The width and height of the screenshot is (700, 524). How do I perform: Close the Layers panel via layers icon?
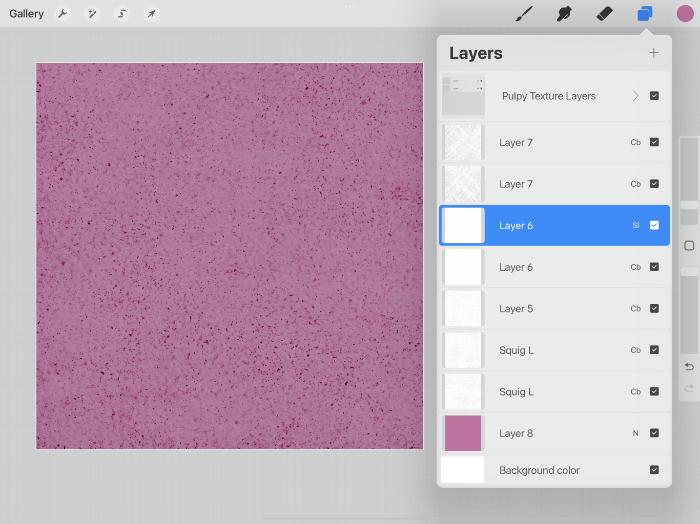[x=645, y=14]
